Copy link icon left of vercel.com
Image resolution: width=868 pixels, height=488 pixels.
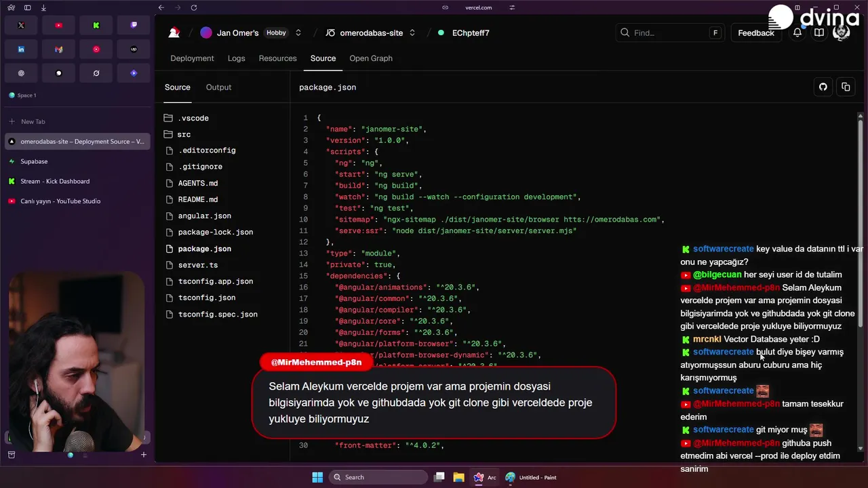[446, 7]
